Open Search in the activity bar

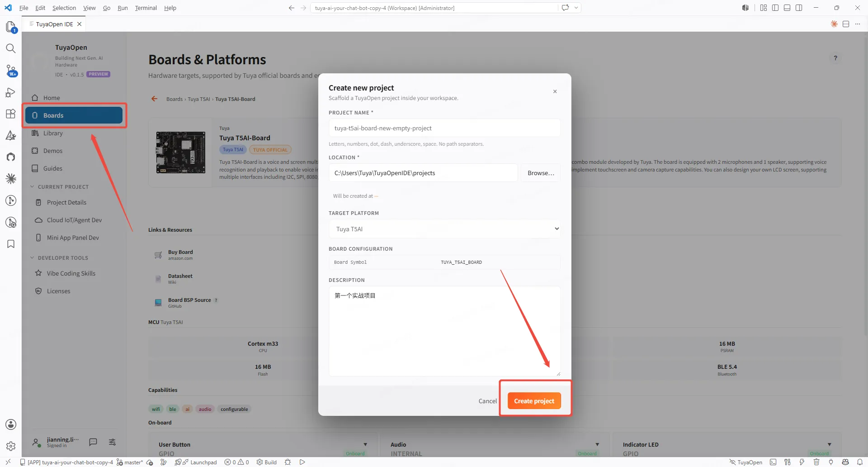[x=11, y=48]
